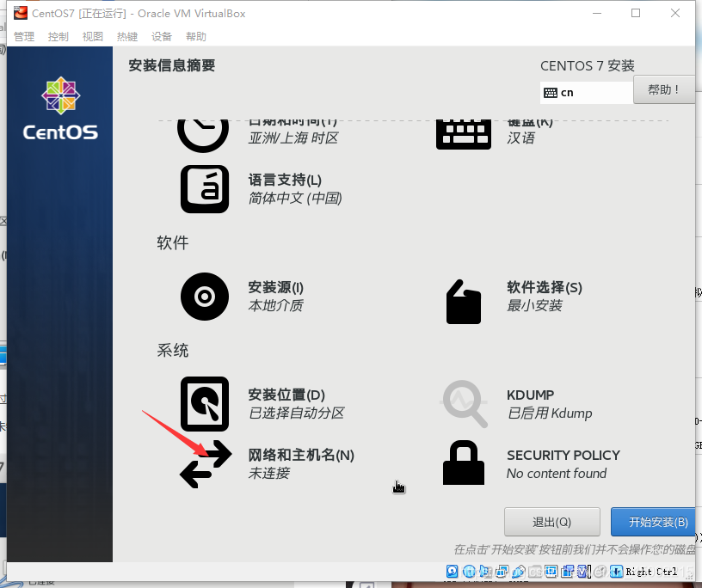Open the 管理 menu
This screenshot has width=702, height=588.
24,36
